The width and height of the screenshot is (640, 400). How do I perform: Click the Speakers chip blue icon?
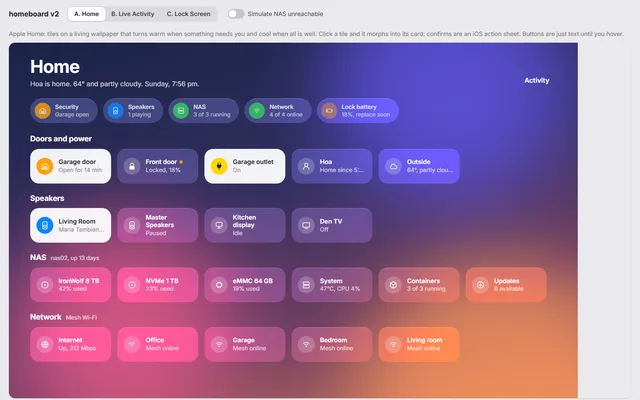click(116, 111)
